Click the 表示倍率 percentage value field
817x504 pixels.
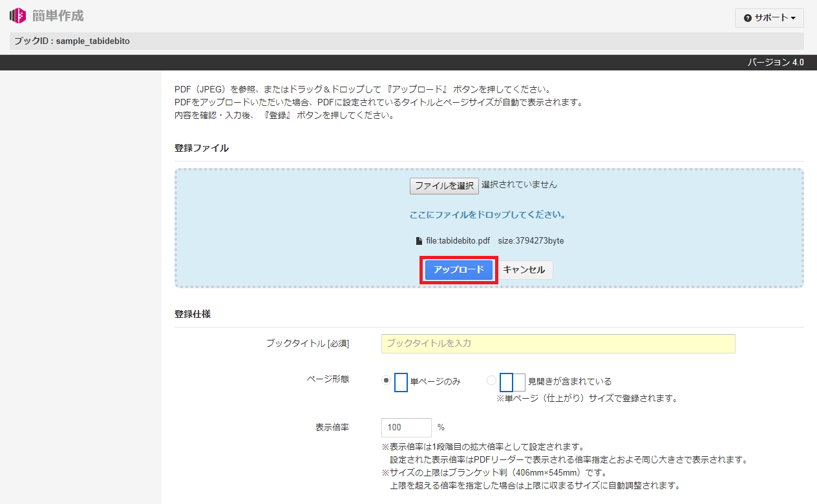click(x=406, y=427)
